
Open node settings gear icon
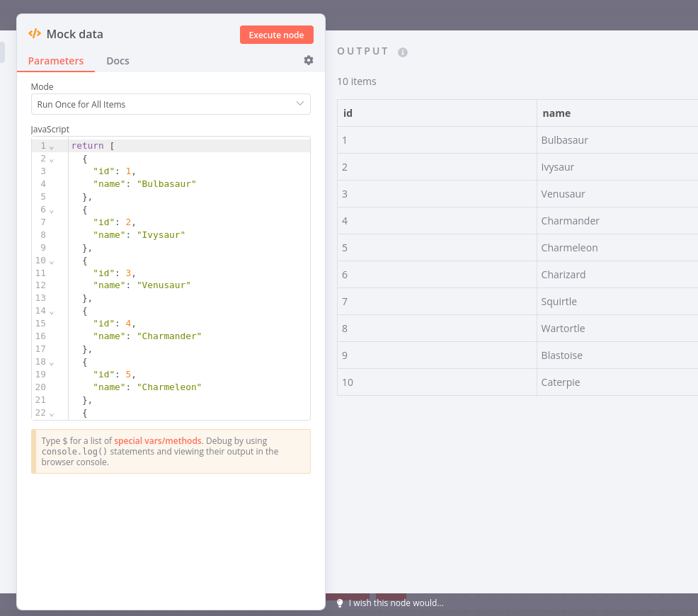(x=309, y=60)
